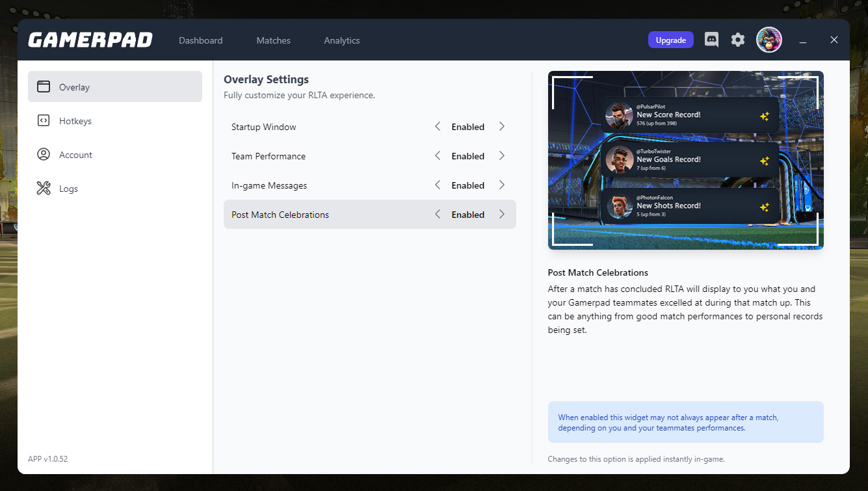Click Enabled value for In-game Messages
The height and width of the screenshot is (491, 868).
tap(468, 185)
